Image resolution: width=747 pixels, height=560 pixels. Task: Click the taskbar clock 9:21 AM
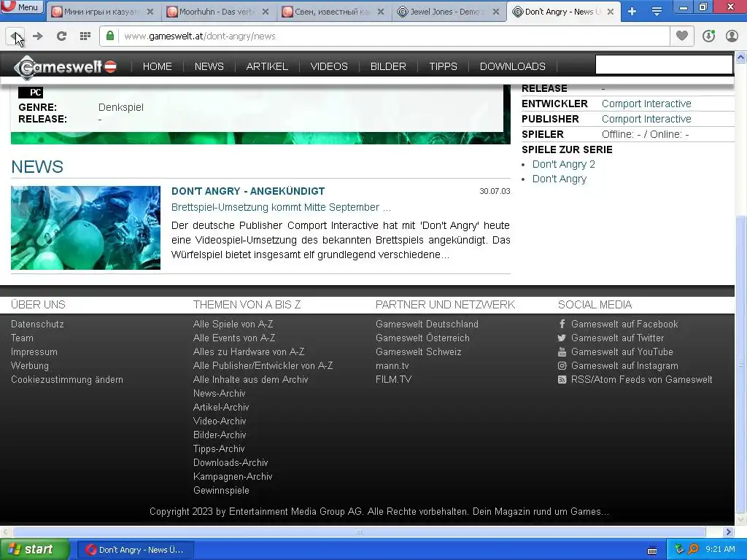[720, 550]
